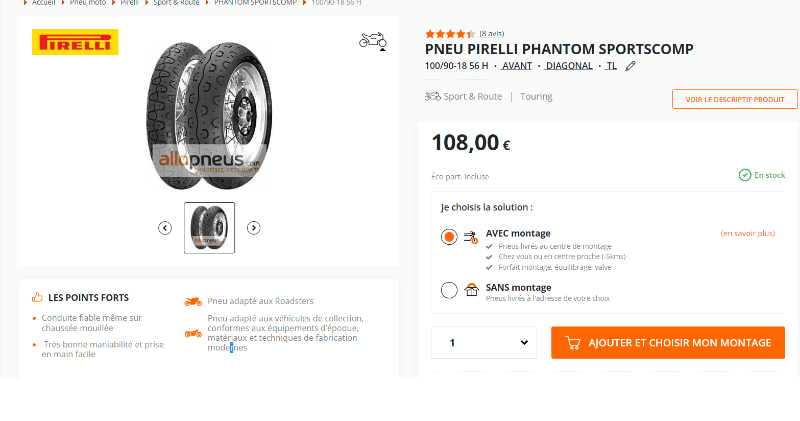800x421 pixels.
Task: Click the green En stock checkmark icon
Action: [x=744, y=175]
